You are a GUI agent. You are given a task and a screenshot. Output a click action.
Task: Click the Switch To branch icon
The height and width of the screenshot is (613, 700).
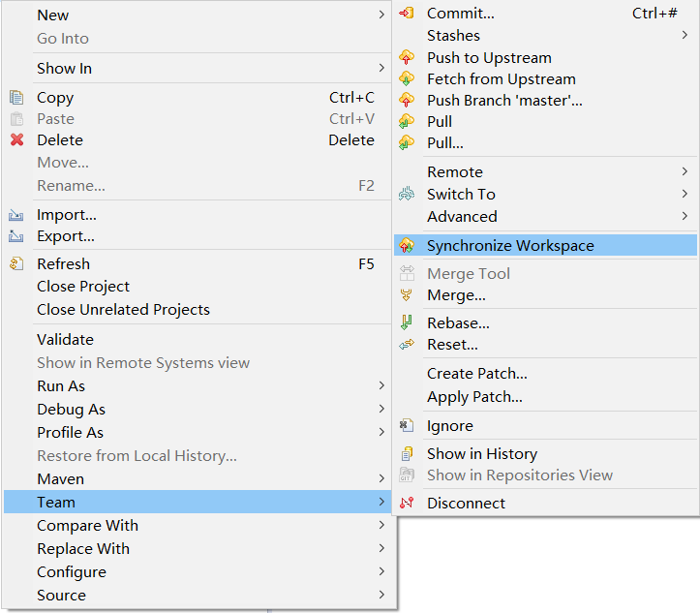click(x=407, y=195)
